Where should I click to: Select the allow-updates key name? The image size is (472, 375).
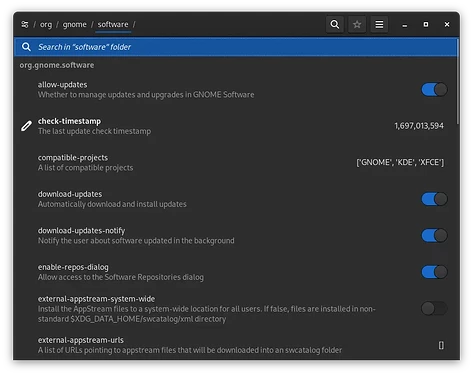(x=62, y=85)
